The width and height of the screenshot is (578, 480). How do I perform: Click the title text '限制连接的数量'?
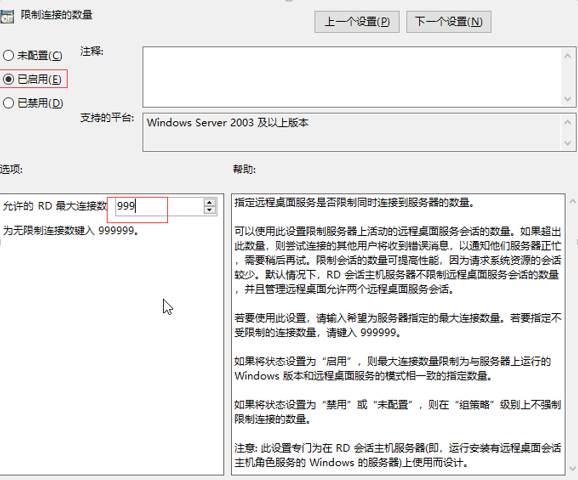[x=56, y=15]
